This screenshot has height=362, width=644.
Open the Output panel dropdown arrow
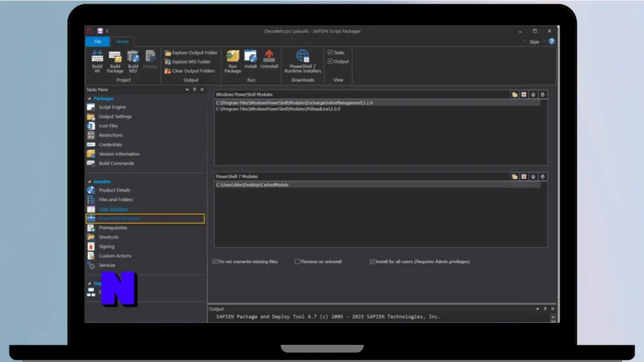538,309
